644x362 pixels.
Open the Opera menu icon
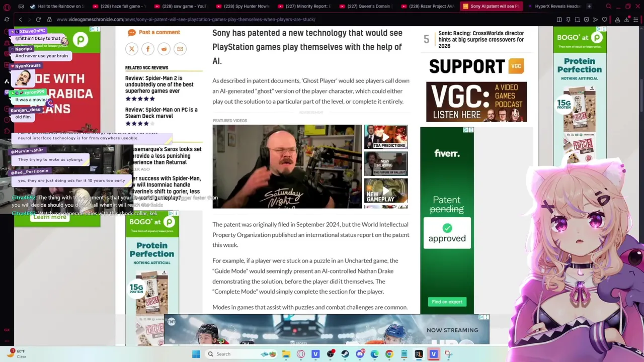[7, 7]
